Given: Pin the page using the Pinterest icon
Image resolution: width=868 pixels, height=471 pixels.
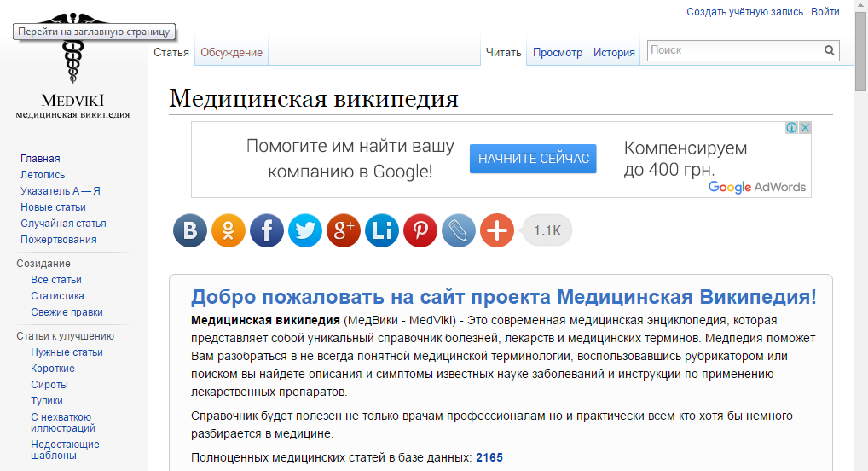Looking at the screenshot, I should pos(420,230).
